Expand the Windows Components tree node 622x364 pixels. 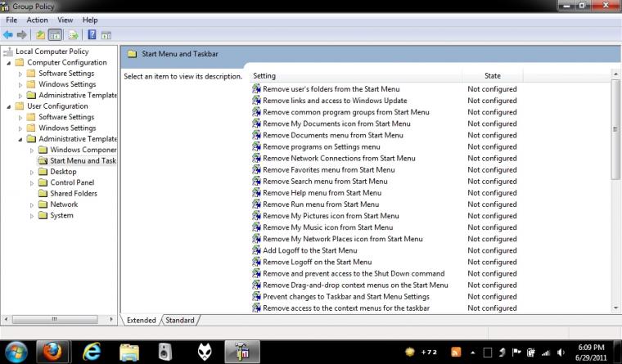[32, 151]
